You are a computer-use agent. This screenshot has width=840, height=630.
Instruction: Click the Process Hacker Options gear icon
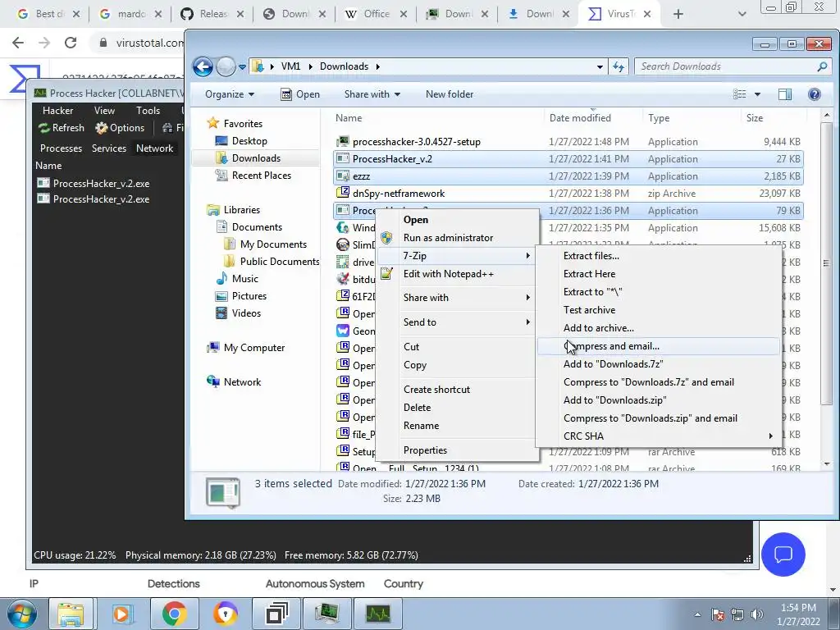(101, 128)
